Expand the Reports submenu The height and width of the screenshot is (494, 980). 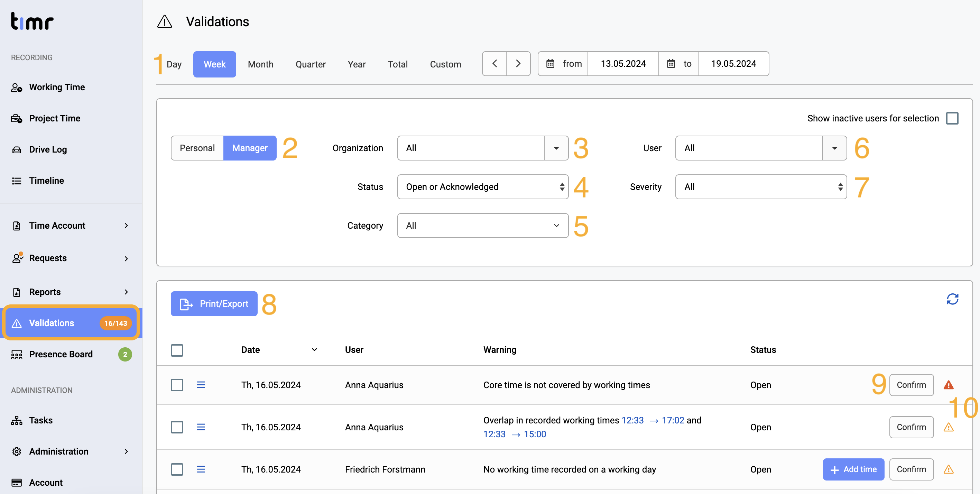tap(126, 292)
